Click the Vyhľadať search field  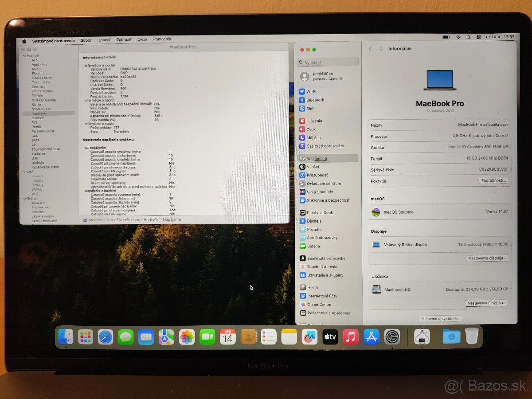(x=327, y=62)
